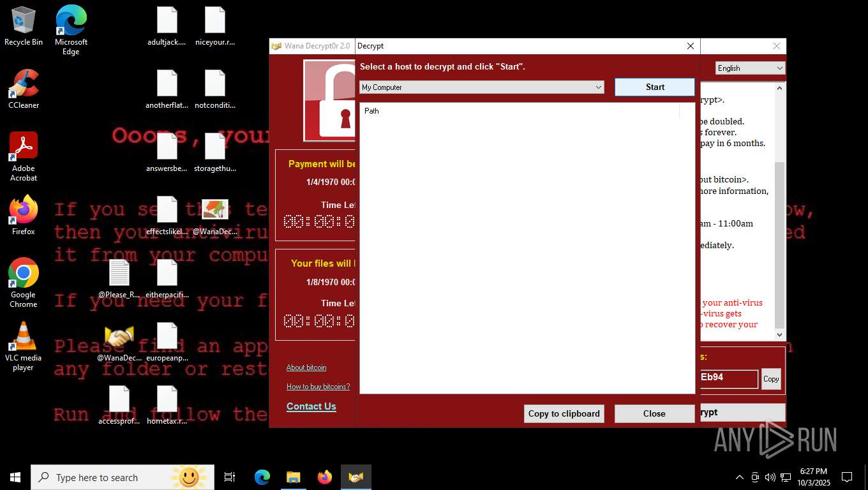868x490 pixels.
Task: Show hidden system tray icons
Action: coord(740,477)
